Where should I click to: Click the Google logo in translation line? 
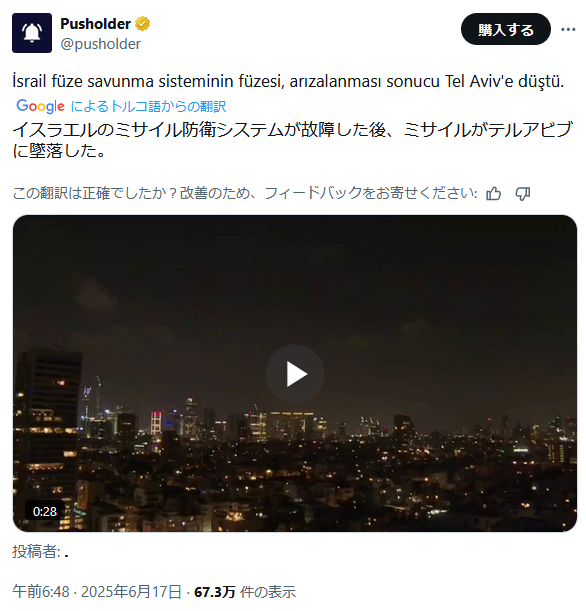click(40, 106)
